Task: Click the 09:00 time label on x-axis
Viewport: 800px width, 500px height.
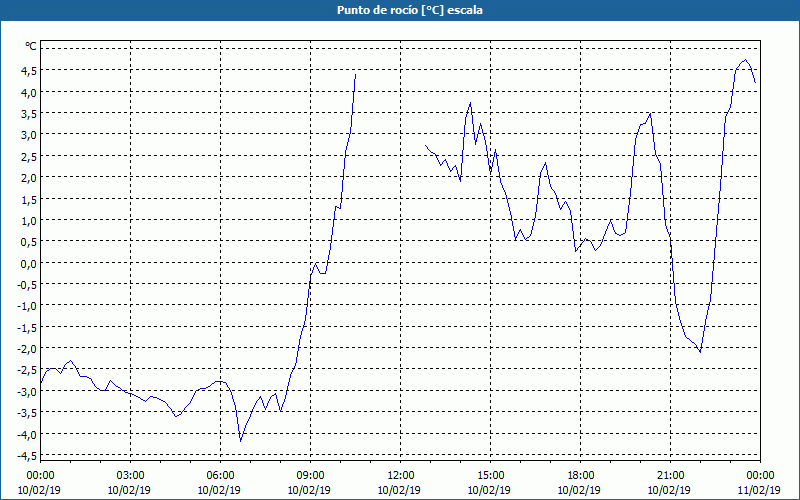Action: pos(311,476)
